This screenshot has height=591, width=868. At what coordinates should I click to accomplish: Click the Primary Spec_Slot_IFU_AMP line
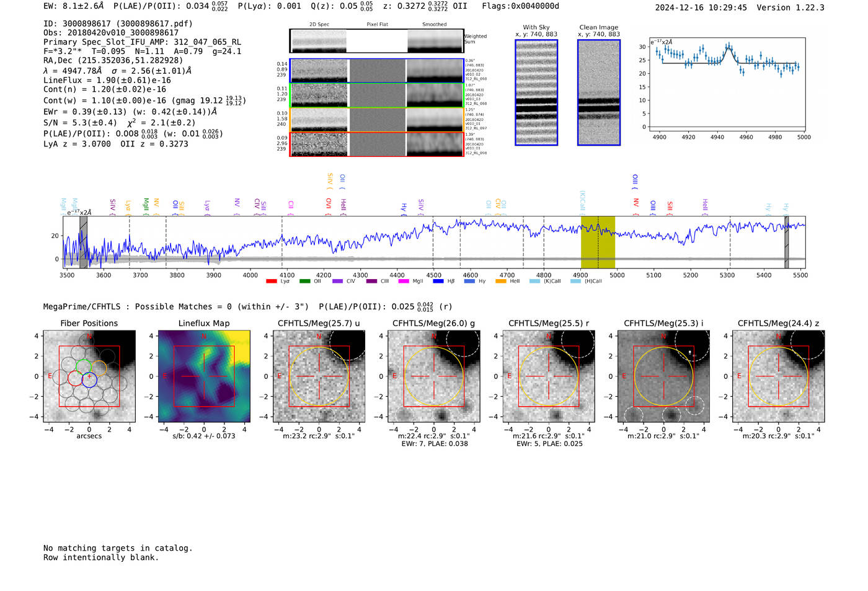(142, 42)
